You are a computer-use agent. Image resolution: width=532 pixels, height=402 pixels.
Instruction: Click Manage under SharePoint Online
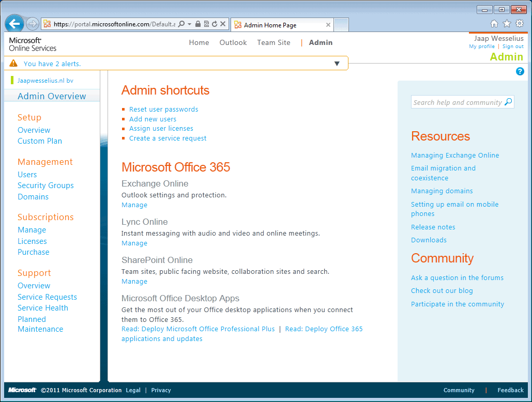134,282
